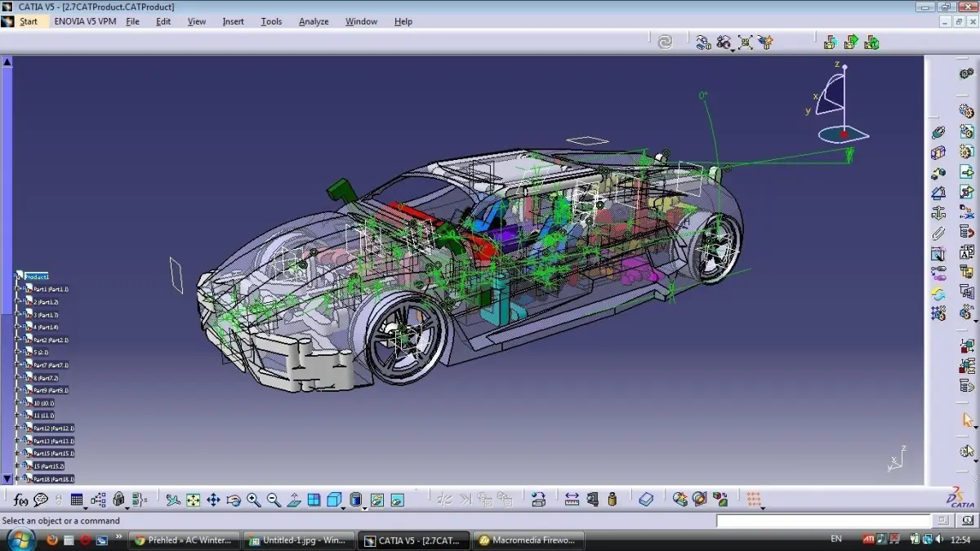Open dropdown arrow beside Design Table icon

(86, 507)
